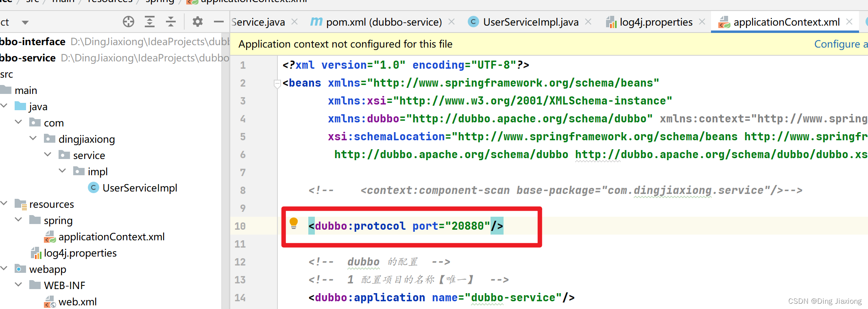Image resolution: width=868 pixels, height=309 pixels.
Task: Click the properties file icon beside log4j.properties
Action: (x=36, y=253)
